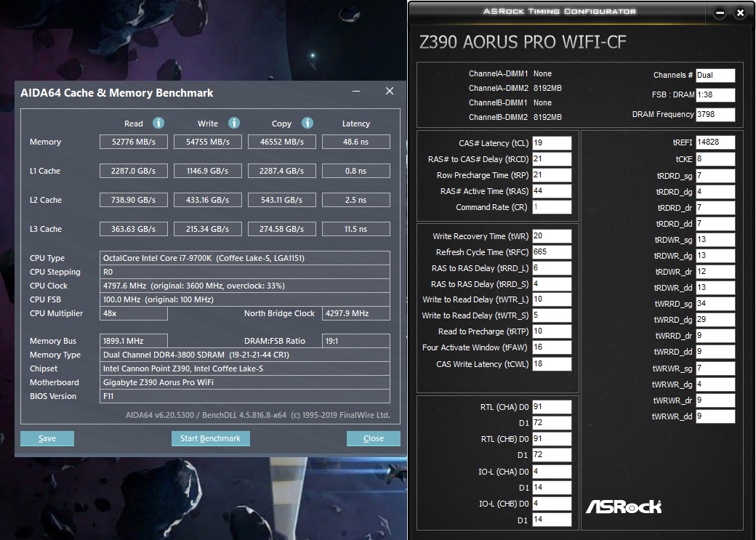The height and width of the screenshot is (540, 756).
Task: Click the CPU Type field
Action: [245, 258]
